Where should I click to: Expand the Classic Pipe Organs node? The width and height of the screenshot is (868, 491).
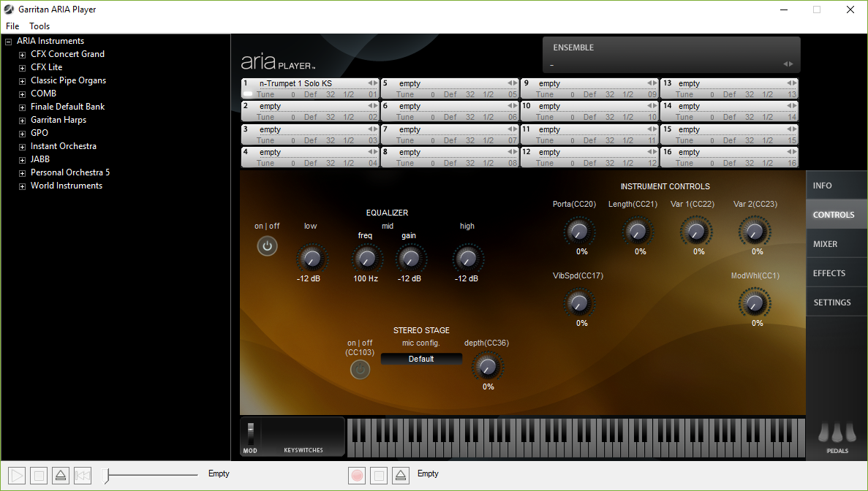coord(22,81)
